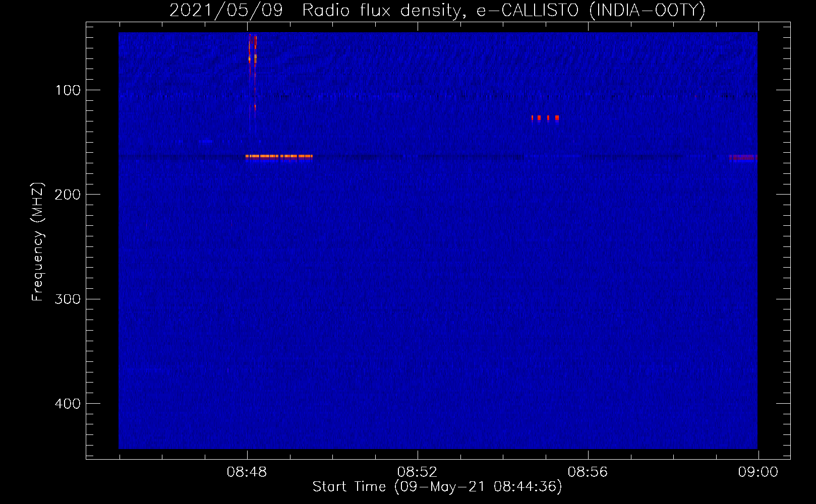
Task: Click the 08:52 time tick label
Action: click(x=417, y=472)
